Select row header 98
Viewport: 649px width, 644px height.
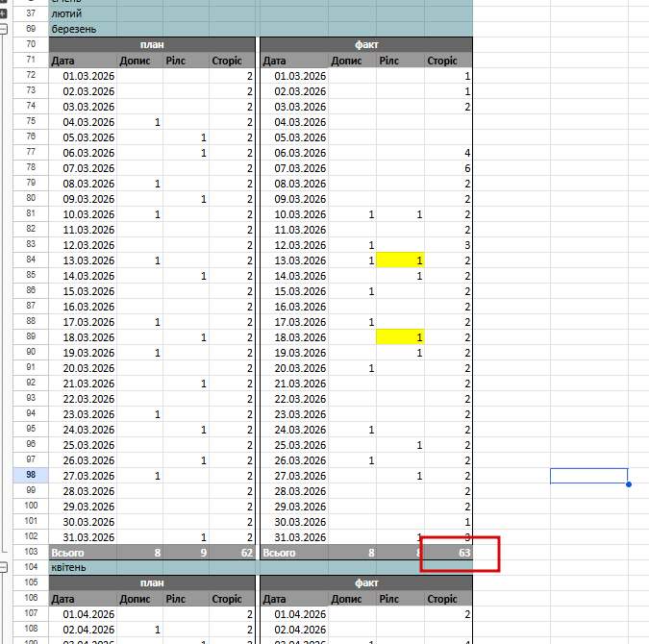click(x=31, y=475)
